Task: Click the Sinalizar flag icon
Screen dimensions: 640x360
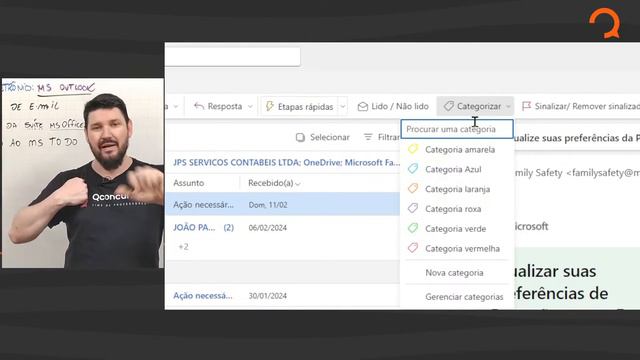Action: [x=527, y=106]
